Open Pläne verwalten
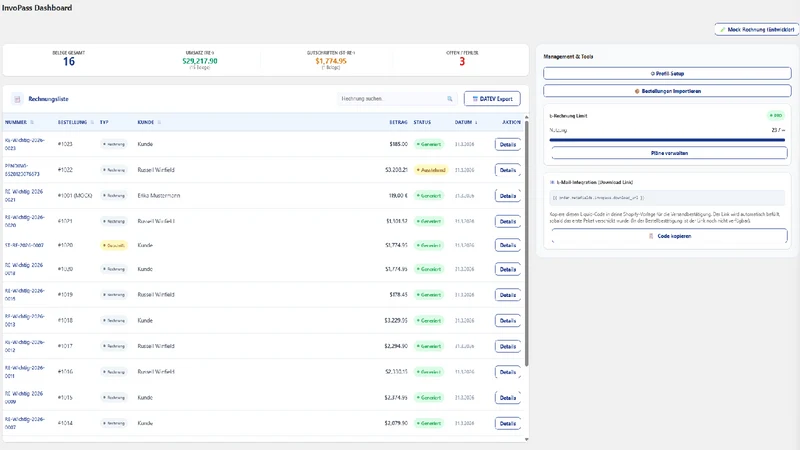The width and height of the screenshot is (800, 450). [x=669, y=153]
